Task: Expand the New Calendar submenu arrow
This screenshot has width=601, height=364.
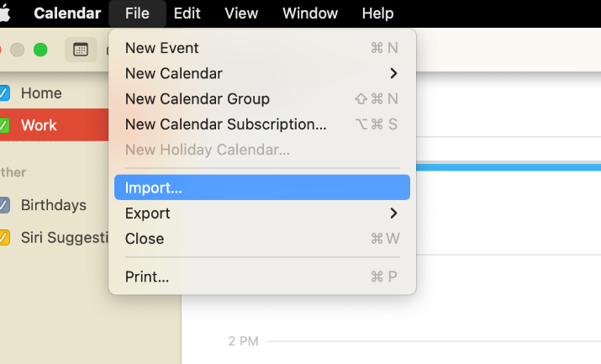Action: click(x=393, y=73)
